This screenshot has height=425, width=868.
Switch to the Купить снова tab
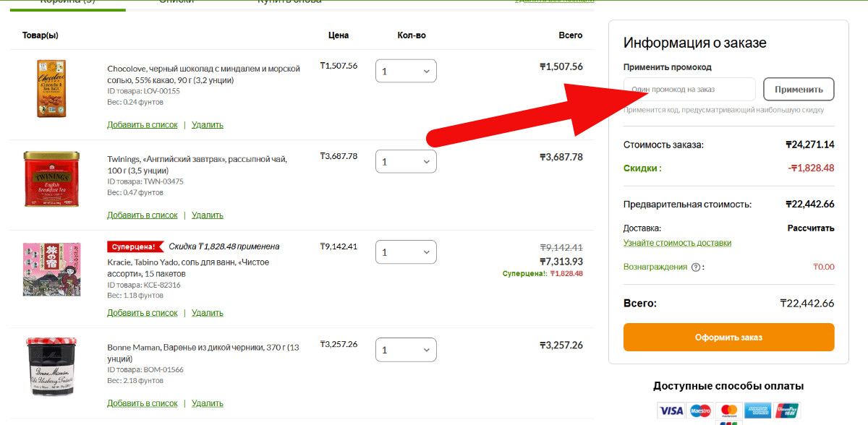pyautogui.click(x=289, y=2)
